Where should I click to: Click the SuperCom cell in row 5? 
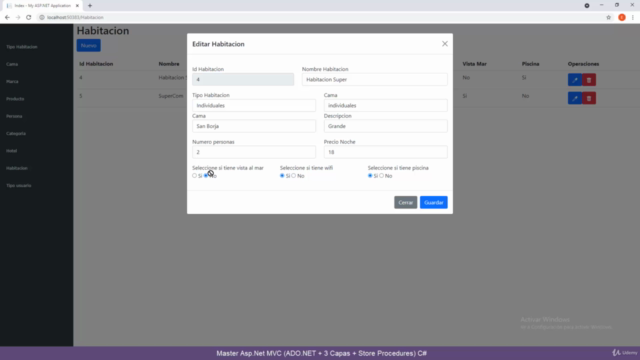tap(171, 96)
